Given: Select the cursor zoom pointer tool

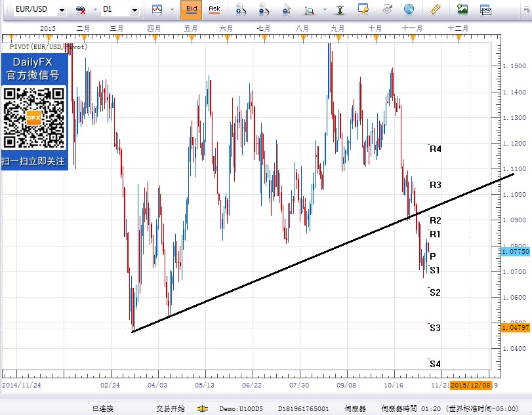Looking at the screenshot, I should click(x=287, y=10).
